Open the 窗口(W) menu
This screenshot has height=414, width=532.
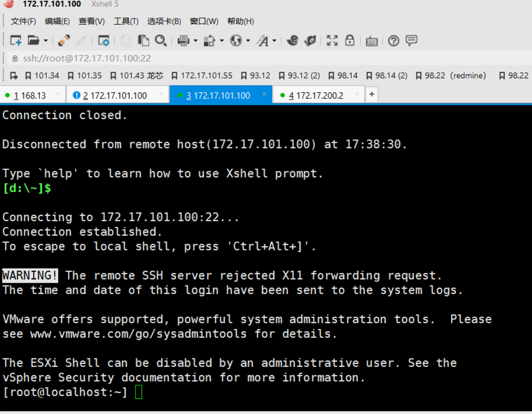coord(204,21)
